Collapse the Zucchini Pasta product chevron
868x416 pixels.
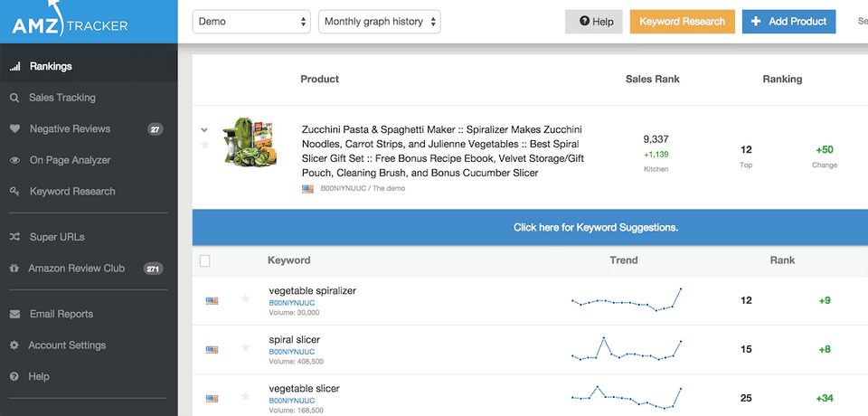point(204,129)
